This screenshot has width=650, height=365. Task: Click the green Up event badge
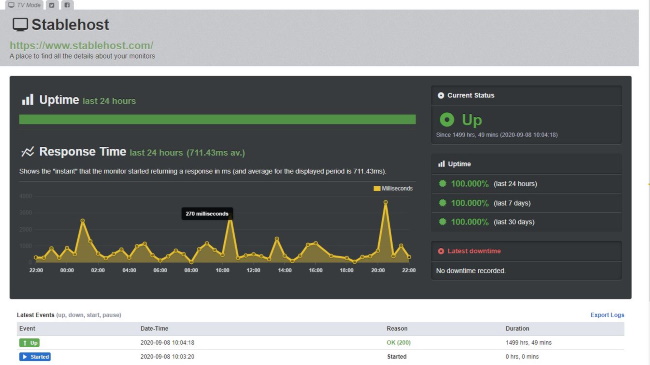coord(29,343)
